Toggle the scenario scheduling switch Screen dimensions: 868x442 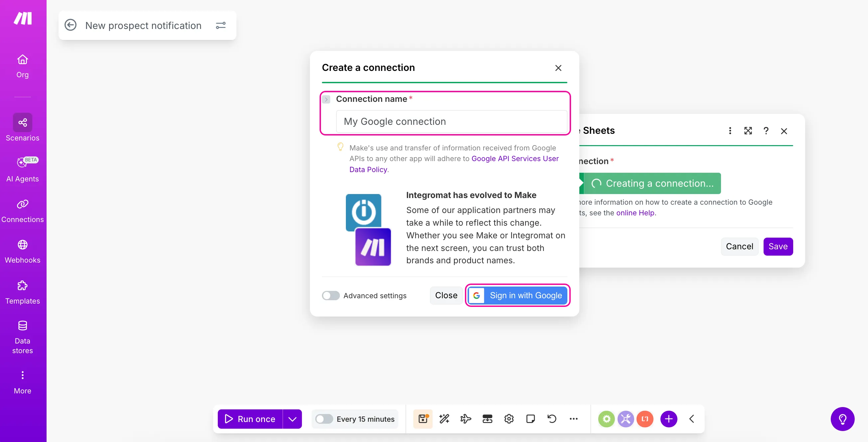[324, 419]
